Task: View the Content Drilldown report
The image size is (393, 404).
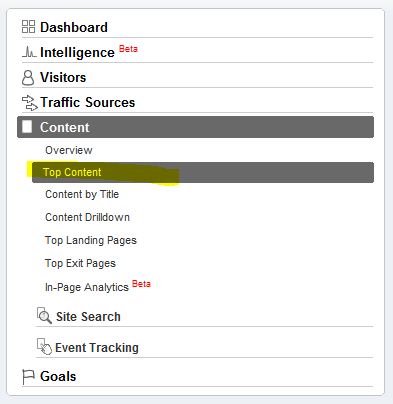Action: click(87, 217)
